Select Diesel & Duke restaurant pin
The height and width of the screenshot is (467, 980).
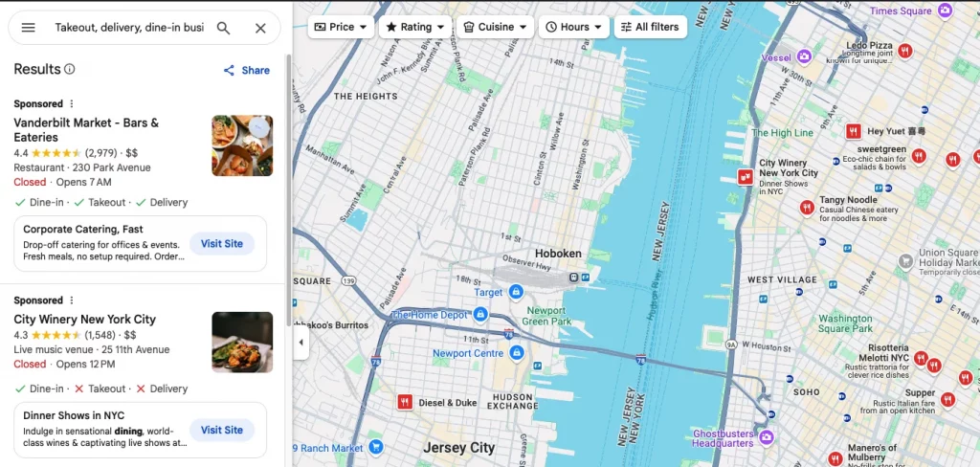pos(405,402)
